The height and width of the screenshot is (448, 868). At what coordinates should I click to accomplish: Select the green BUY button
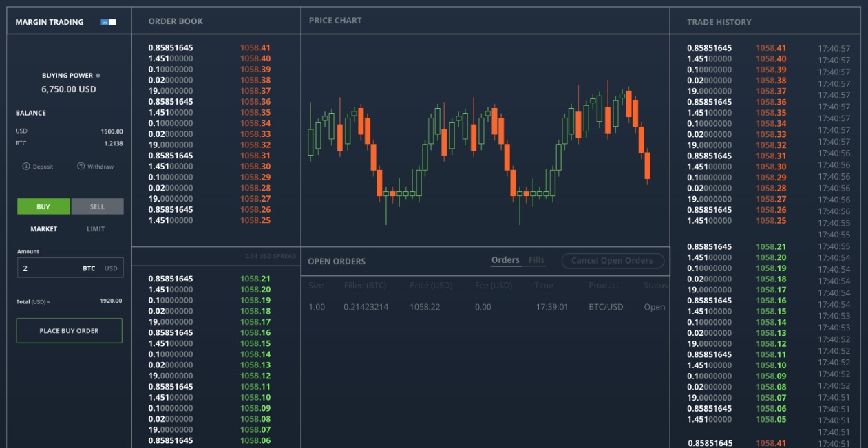(x=43, y=206)
